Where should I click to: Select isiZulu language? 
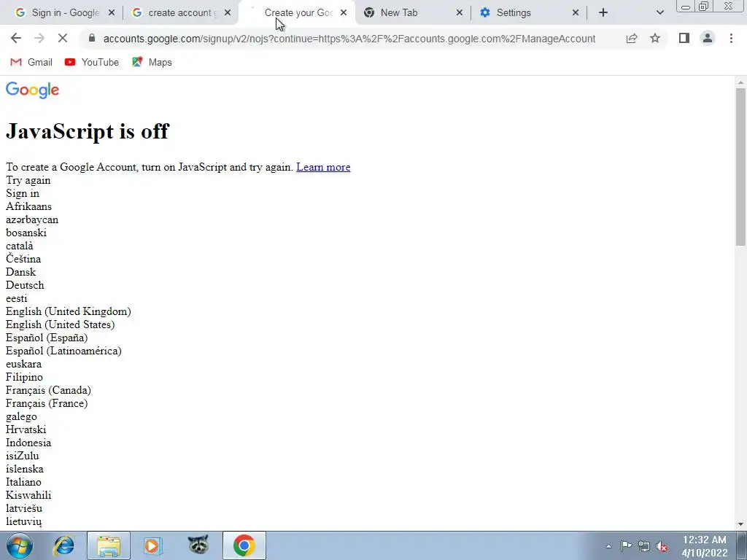point(23,456)
